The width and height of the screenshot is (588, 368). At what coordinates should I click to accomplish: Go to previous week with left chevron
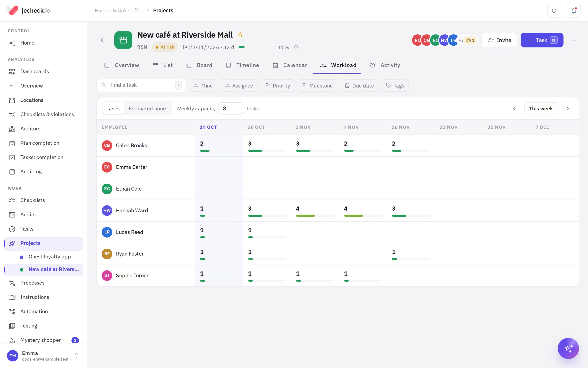point(514,109)
